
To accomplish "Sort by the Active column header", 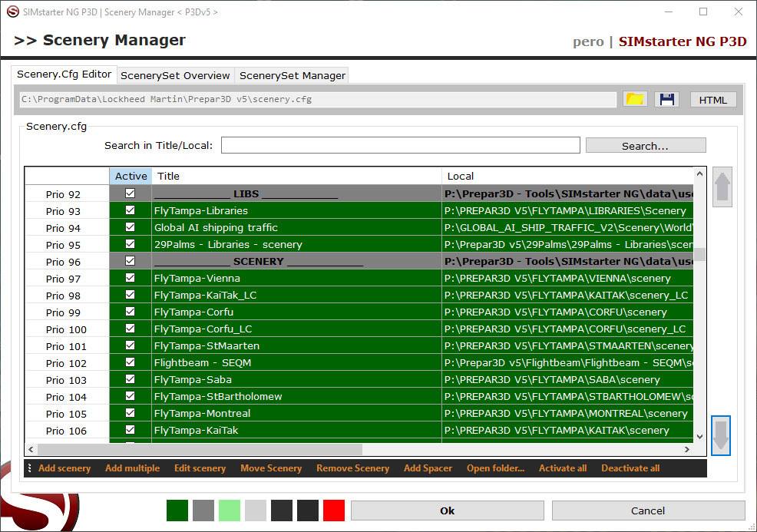I will click(131, 177).
